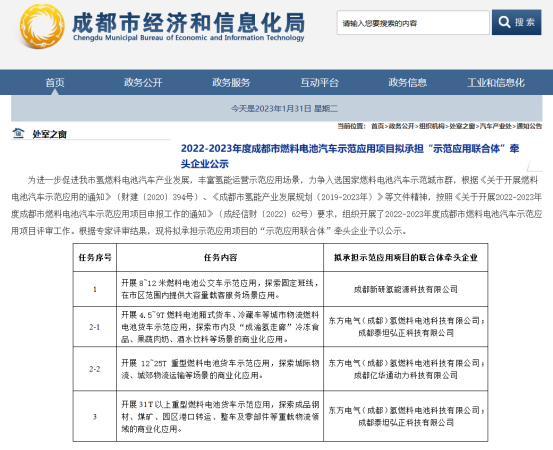The width and height of the screenshot is (553, 450).
Task: Click the English bureau name subtitle
Action: [x=188, y=38]
